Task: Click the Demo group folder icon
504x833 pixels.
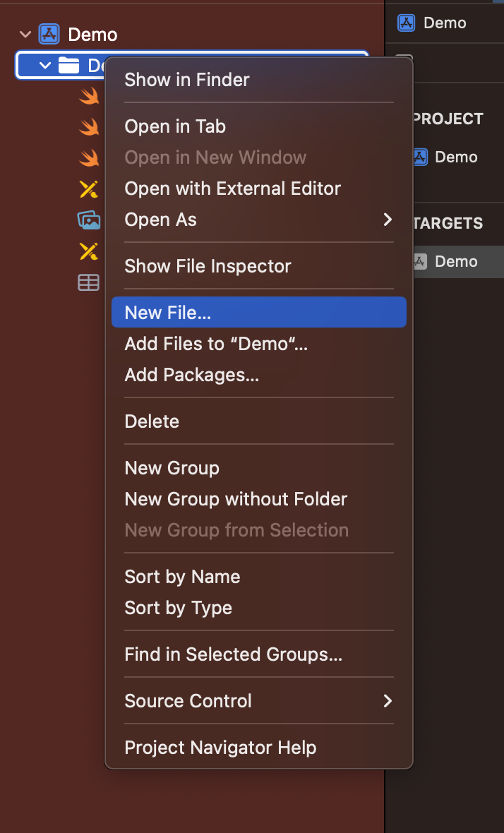Action: (68, 66)
